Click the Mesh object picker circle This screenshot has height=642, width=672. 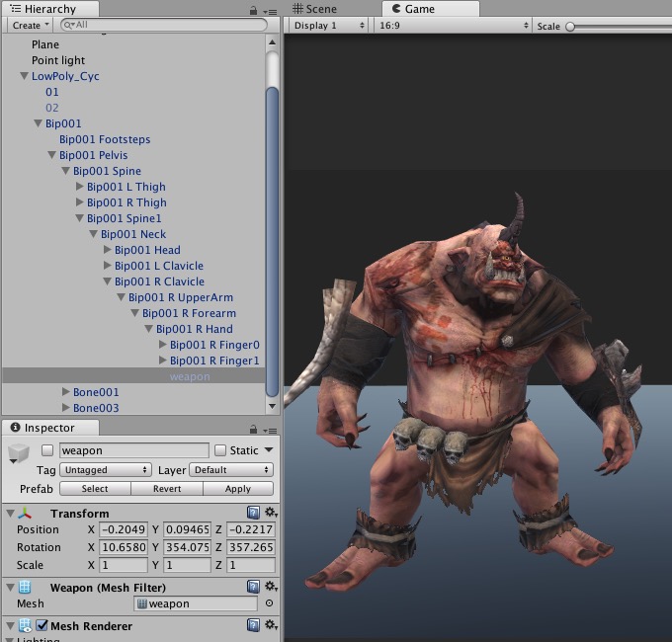pos(269,603)
